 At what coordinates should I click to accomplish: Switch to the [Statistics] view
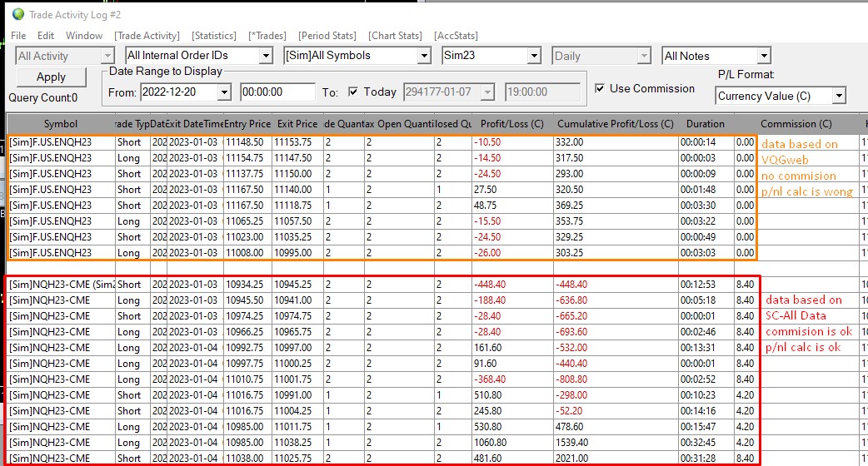[x=213, y=36]
